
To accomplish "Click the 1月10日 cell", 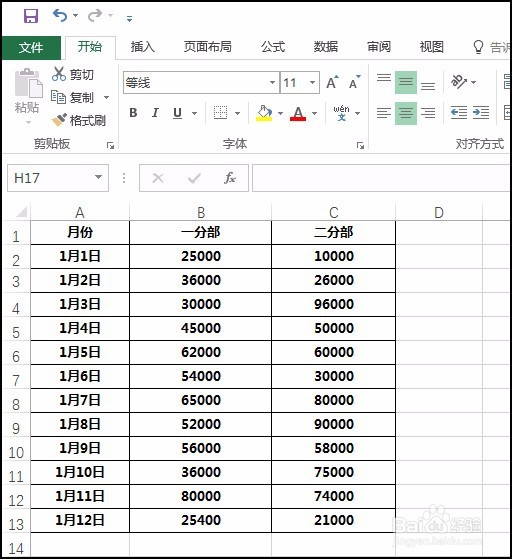I will [80, 473].
